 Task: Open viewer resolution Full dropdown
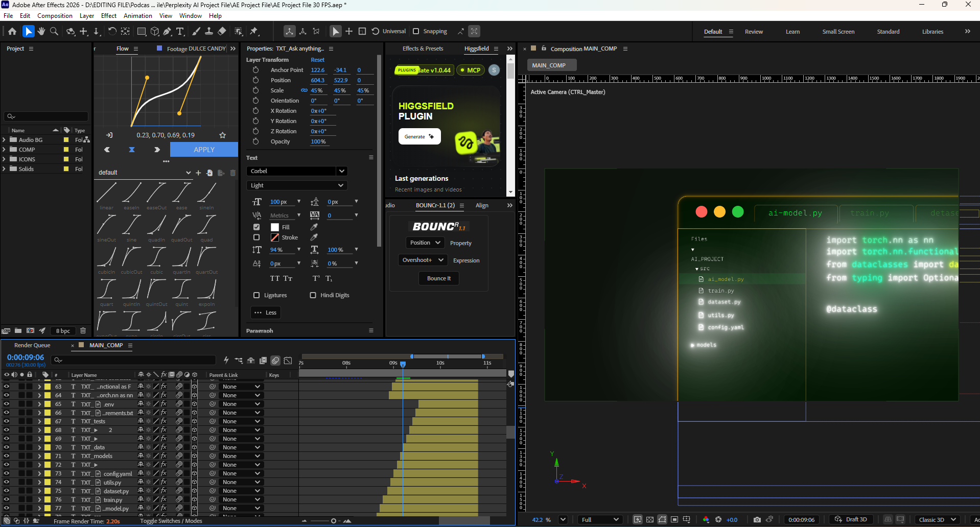pyautogui.click(x=600, y=520)
